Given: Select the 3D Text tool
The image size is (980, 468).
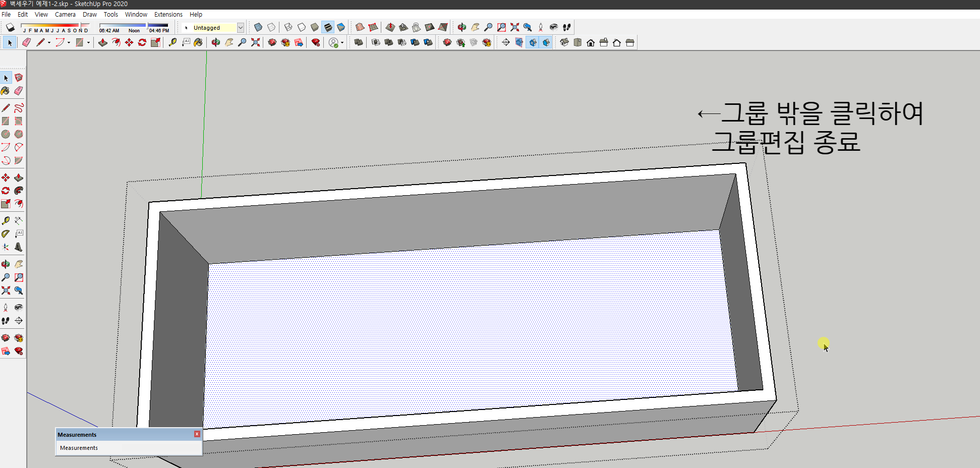Looking at the screenshot, I should pos(19,247).
